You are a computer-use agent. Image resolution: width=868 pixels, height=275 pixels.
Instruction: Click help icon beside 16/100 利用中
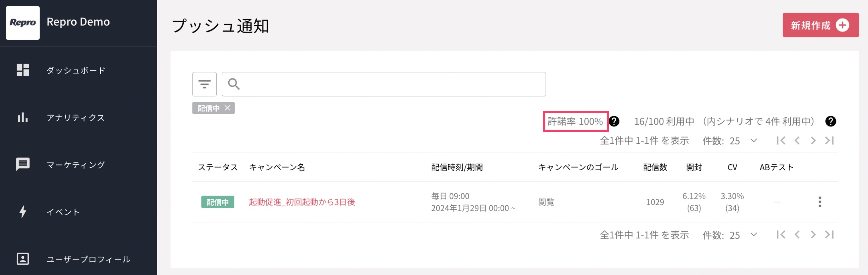pyautogui.click(x=831, y=121)
